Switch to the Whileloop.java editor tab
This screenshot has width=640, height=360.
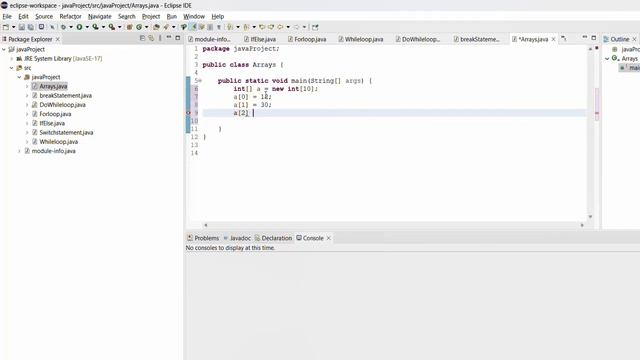(360, 39)
